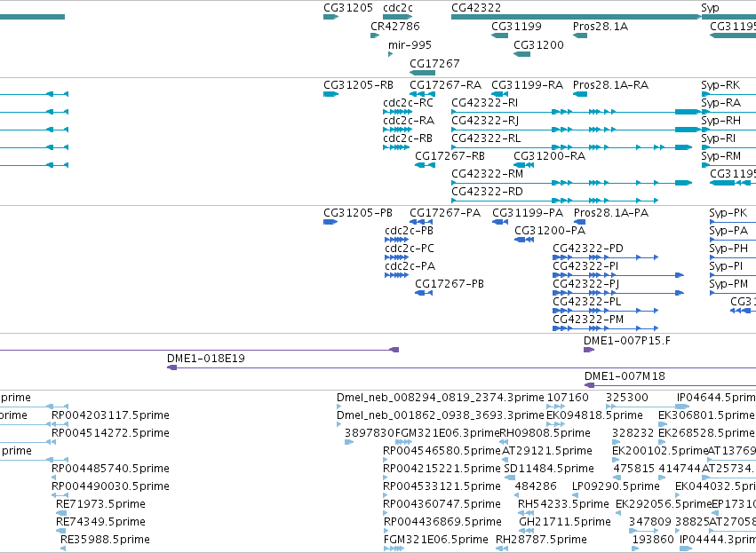
Task: Select the Syp gene label
Action: tap(710, 8)
